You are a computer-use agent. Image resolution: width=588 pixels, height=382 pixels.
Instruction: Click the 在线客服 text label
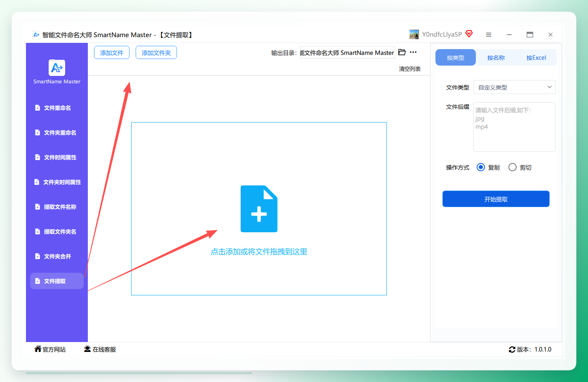coord(104,349)
